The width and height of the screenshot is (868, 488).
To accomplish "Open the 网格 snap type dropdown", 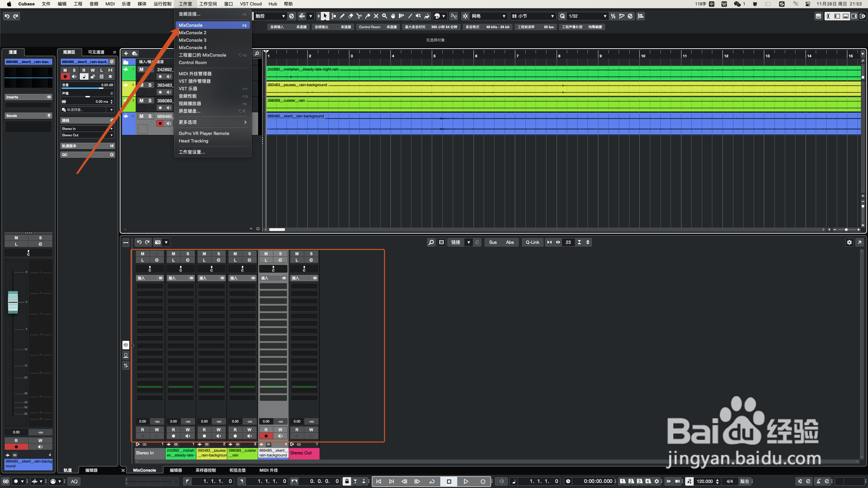I will (x=488, y=16).
